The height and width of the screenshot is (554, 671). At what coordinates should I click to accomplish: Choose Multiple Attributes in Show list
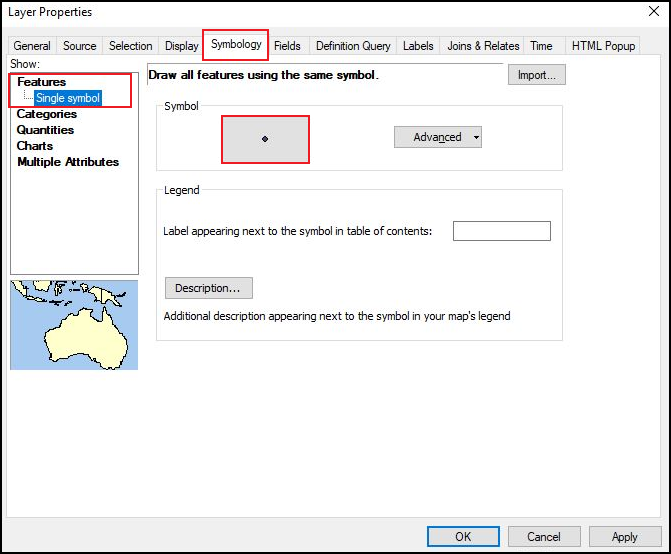[68, 162]
